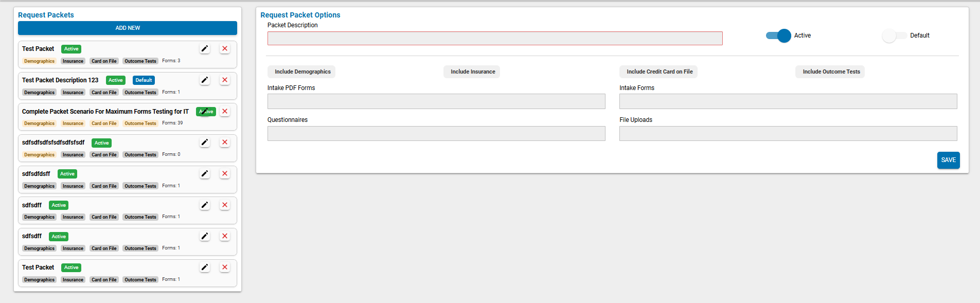Toggle the Active switch off
Image resolution: width=980 pixels, height=303 pixels.
point(778,35)
